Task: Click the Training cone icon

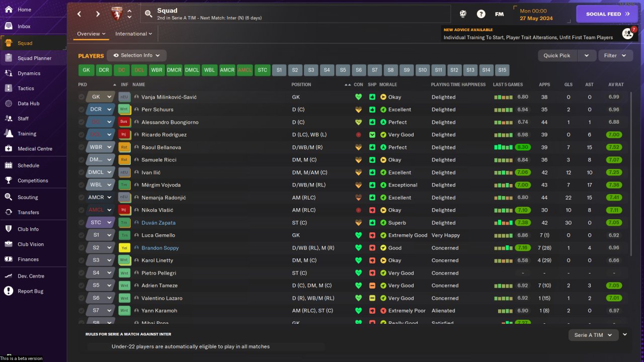Action: click(x=8, y=134)
